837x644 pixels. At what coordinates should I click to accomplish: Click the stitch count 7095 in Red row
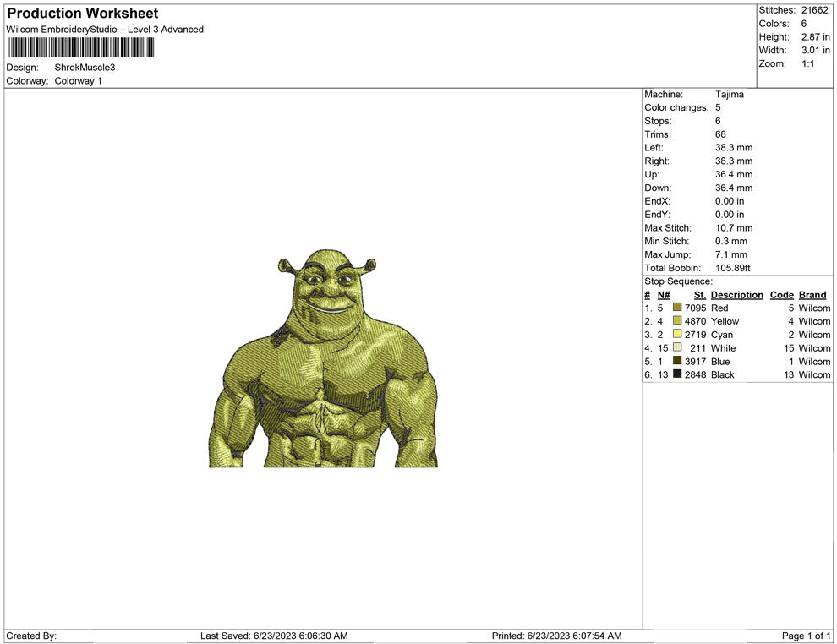coord(696,308)
